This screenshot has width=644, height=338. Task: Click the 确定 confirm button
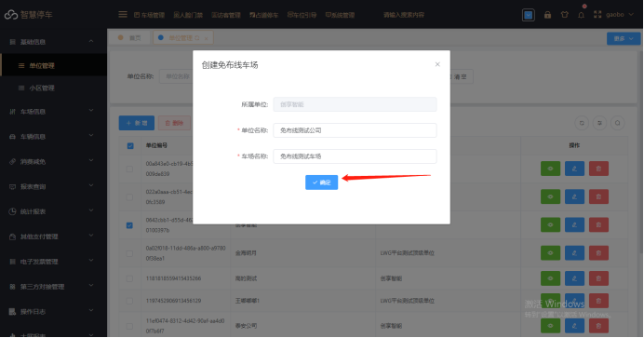click(x=322, y=183)
